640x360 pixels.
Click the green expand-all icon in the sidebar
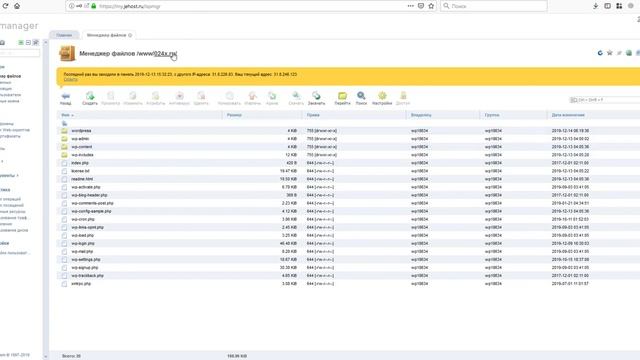tap(21, 42)
